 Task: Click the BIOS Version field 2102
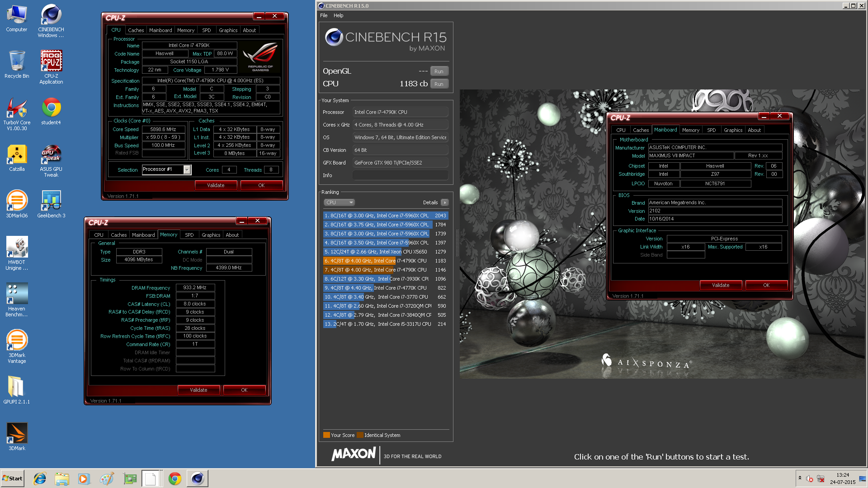(x=715, y=211)
